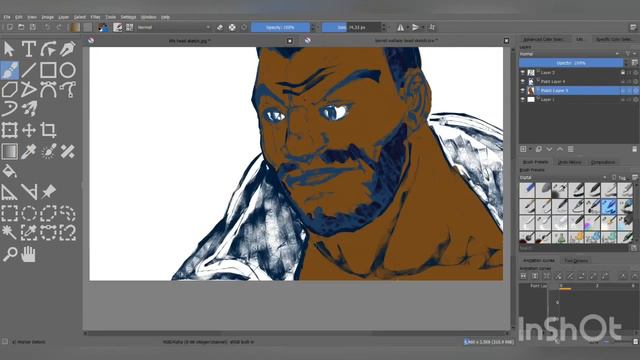Image resolution: width=640 pixels, height=360 pixels.
Task: Toggle eraser mode in top toolbar
Action: pyautogui.click(x=220, y=27)
